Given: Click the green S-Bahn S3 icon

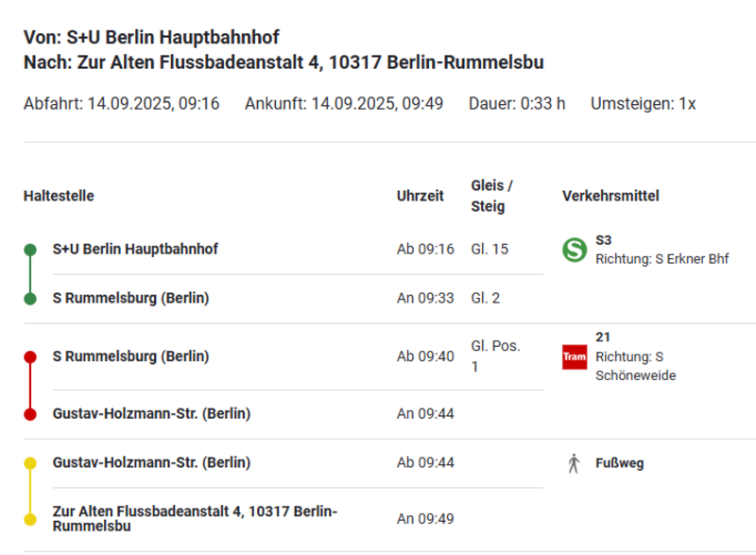Looking at the screenshot, I should pos(574,250).
